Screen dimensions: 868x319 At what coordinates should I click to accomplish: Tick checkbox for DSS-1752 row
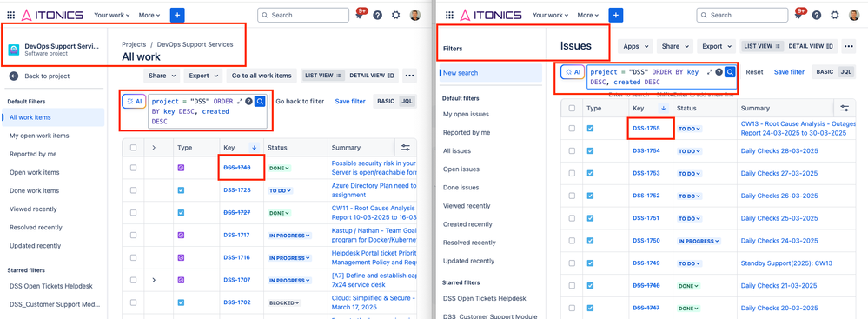click(572, 196)
